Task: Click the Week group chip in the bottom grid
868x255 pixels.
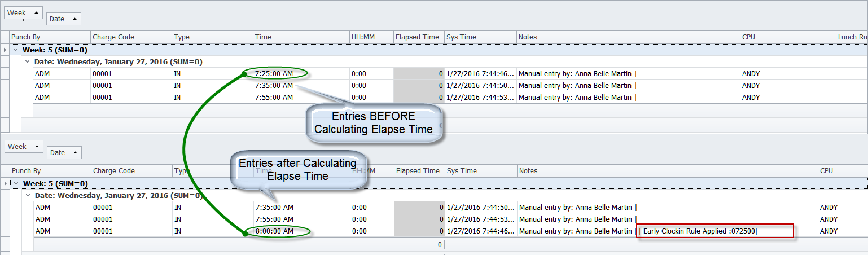Action: coord(23,147)
